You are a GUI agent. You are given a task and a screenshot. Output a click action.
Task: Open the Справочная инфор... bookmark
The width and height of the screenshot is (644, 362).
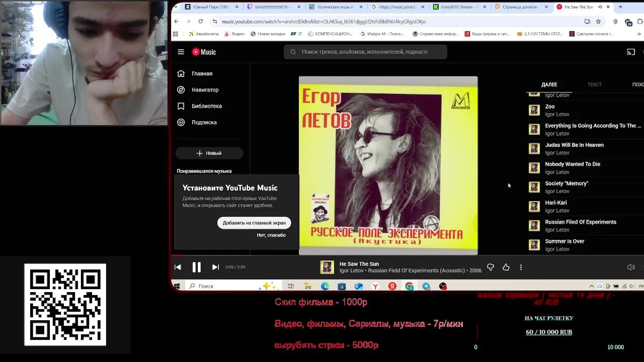436,34
